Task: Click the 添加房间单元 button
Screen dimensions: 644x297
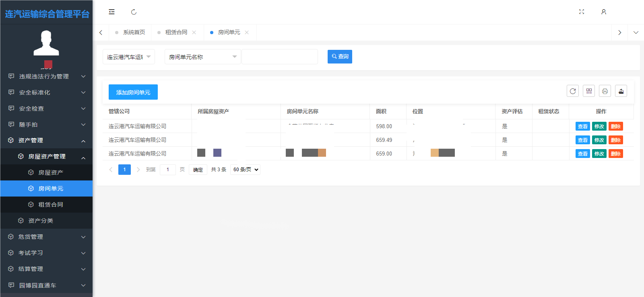Action: point(133,92)
